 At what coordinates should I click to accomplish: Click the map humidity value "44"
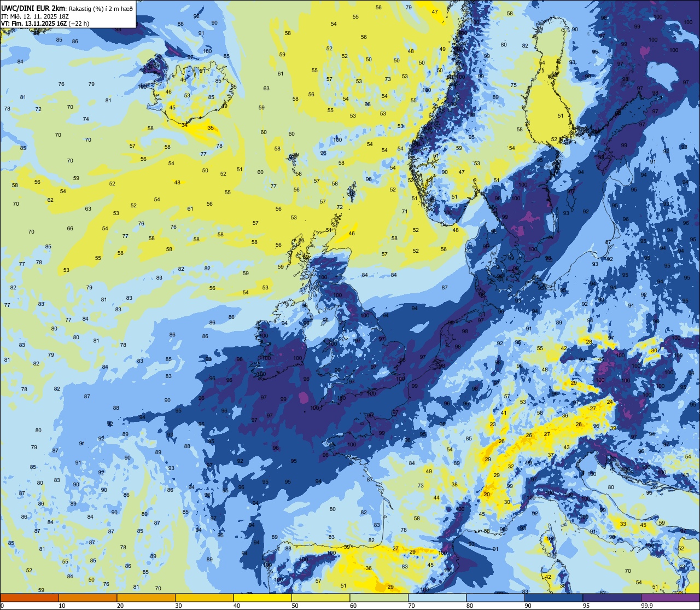tap(436, 498)
